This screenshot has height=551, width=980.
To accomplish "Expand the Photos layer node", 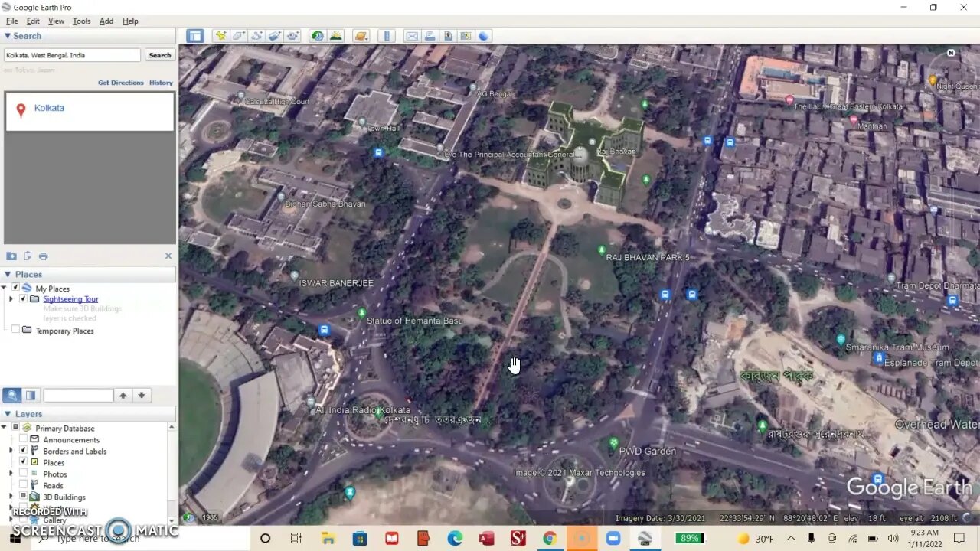I will 11,474.
